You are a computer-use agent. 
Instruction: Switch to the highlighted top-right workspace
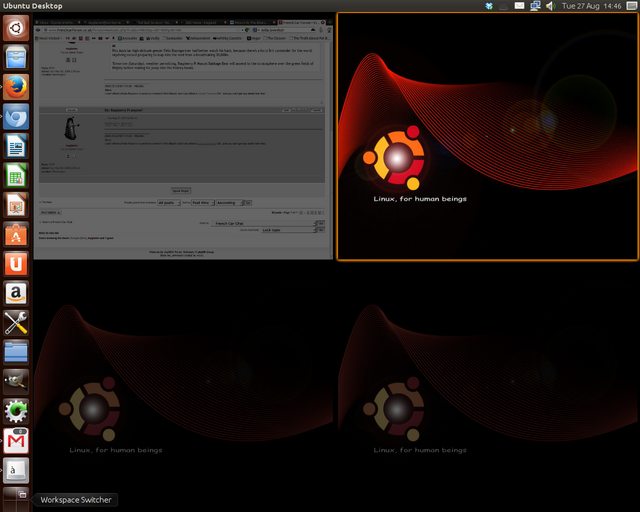click(x=487, y=136)
